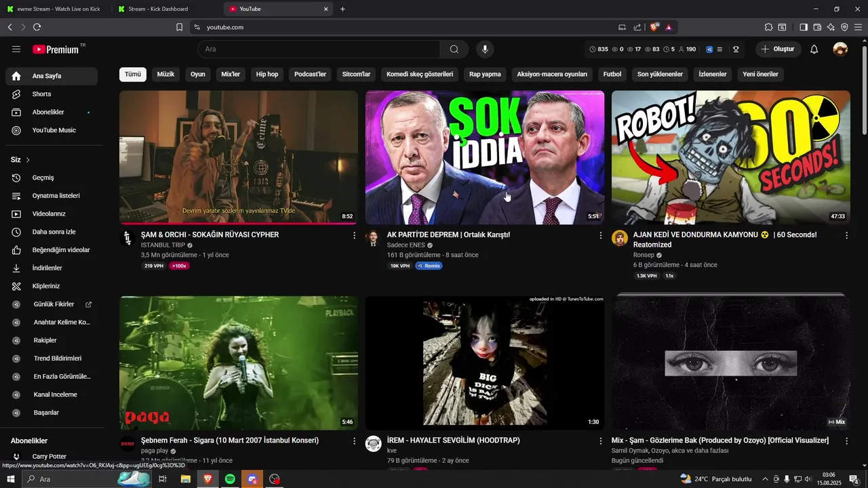Open Daha sonra izle in the sidebar
The image size is (868, 488).
(52, 232)
